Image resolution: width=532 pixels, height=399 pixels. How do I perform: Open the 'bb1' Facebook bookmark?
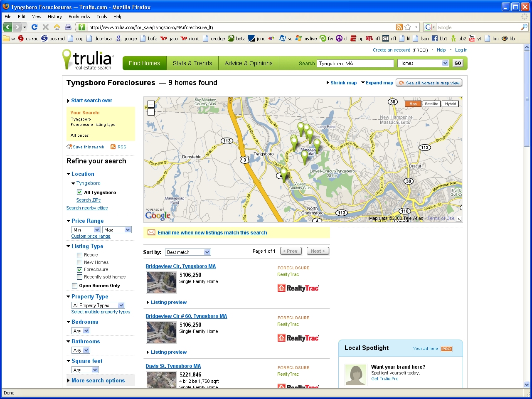pyautogui.click(x=439, y=38)
